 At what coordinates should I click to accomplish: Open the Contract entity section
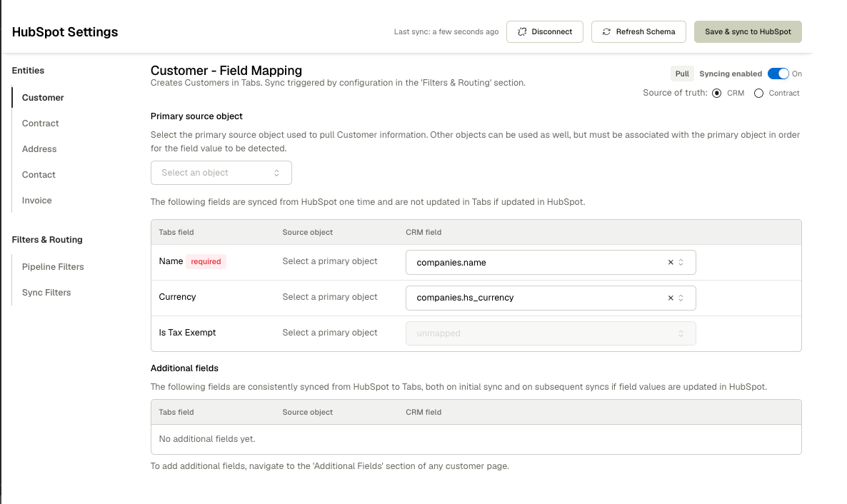(41, 124)
